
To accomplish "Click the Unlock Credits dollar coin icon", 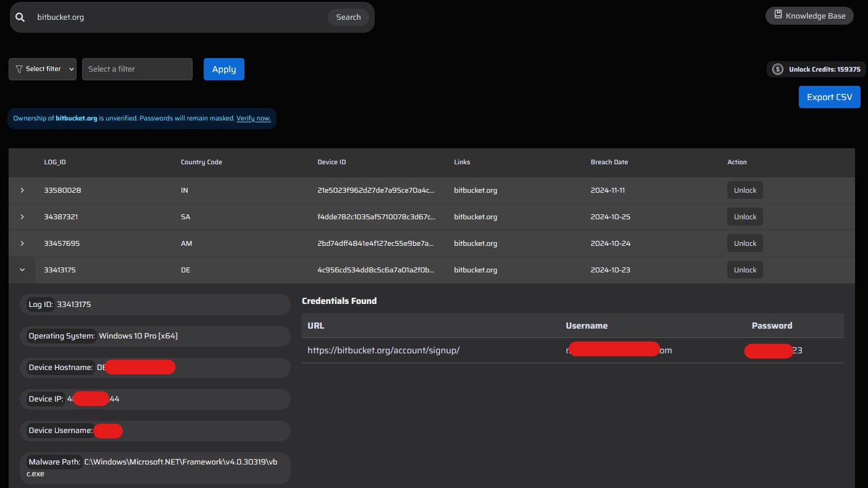I will [778, 69].
